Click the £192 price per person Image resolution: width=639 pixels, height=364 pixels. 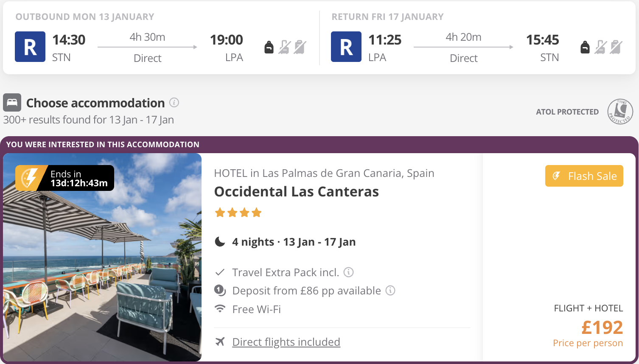pyautogui.click(x=602, y=328)
